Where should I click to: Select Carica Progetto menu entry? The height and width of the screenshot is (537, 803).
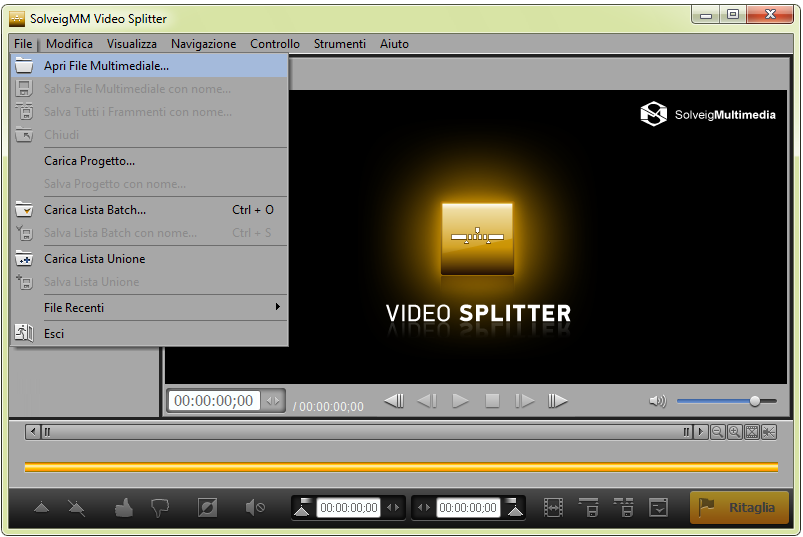[149, 161]
